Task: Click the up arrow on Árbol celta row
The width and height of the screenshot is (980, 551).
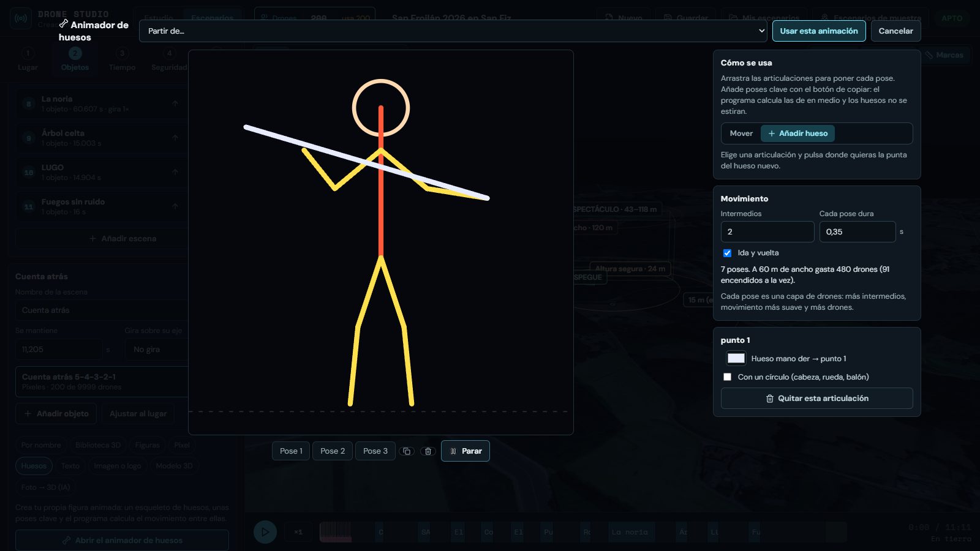Action: click(175, 138)
